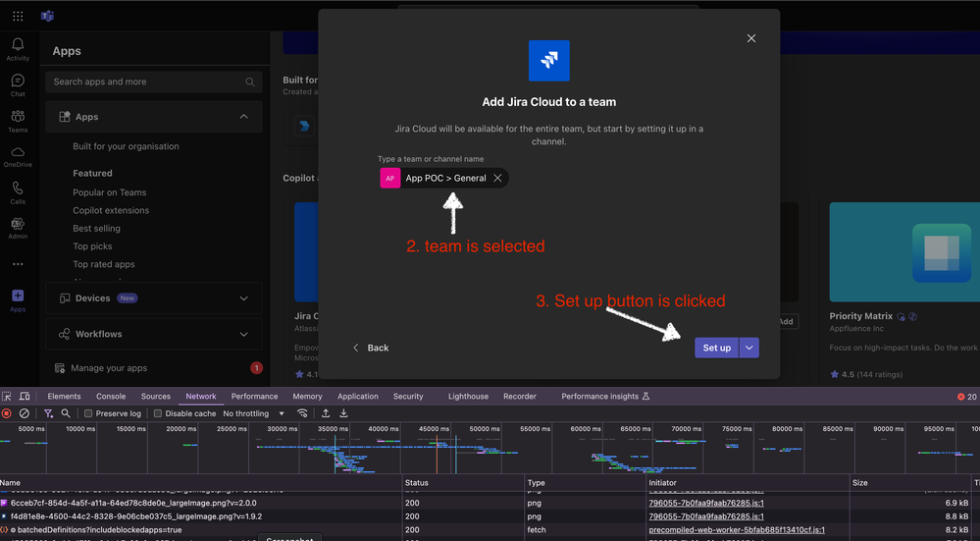Select Built for your organisation category
Screen dimensions: 980x541
click(x=126, y=146)
